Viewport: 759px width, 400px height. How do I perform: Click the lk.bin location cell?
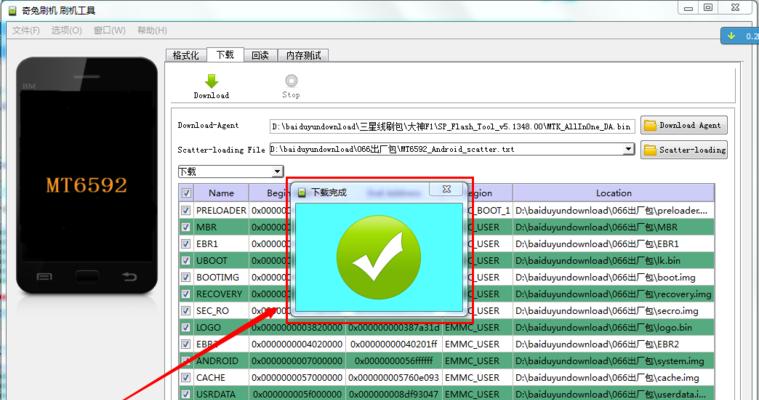pos(613,261)
